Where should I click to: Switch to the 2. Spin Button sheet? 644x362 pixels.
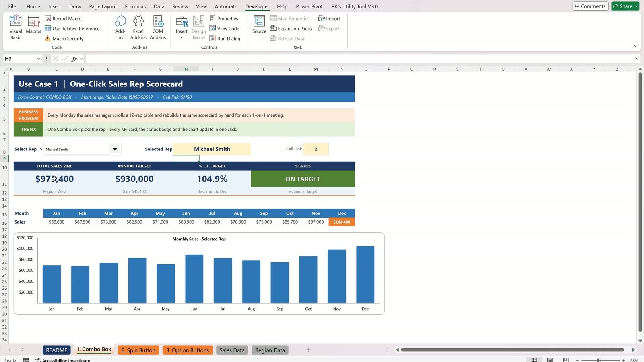tap(138, 350)
